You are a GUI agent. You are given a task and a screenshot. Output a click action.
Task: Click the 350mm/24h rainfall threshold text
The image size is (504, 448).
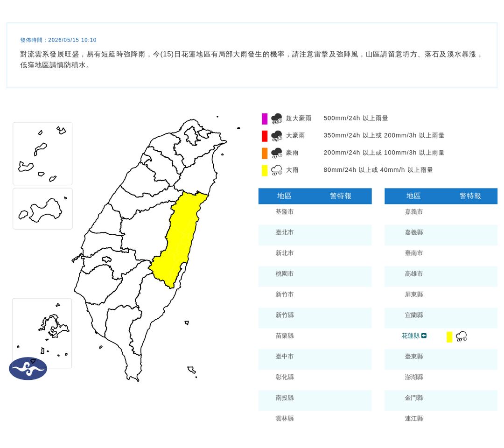click(x=384, y=135)
